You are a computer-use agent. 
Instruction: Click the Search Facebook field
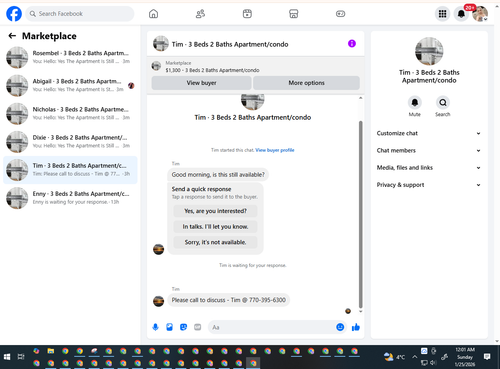80,14
